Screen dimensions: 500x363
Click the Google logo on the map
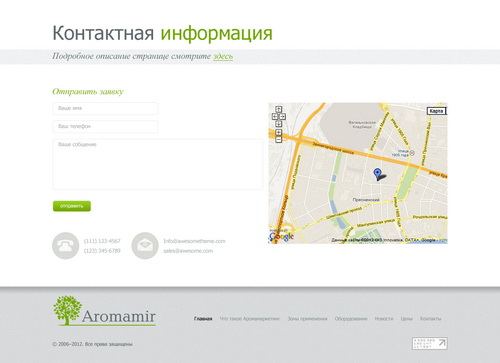[281, 237]
